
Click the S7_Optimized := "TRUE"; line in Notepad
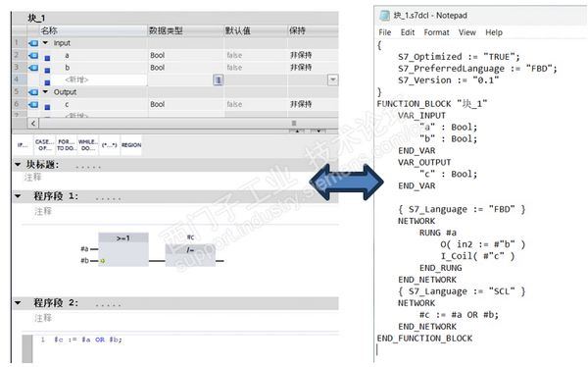pyautogui.click(x=459, y=57)
